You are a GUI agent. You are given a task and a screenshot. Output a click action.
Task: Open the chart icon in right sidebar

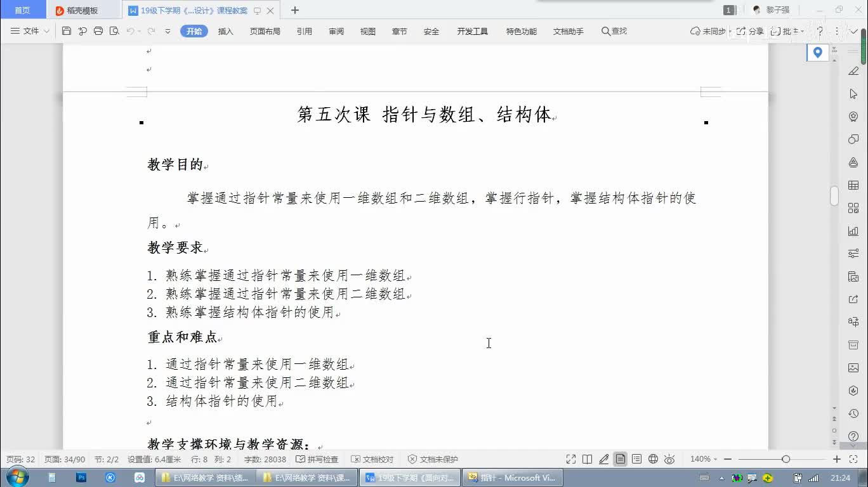853,231
